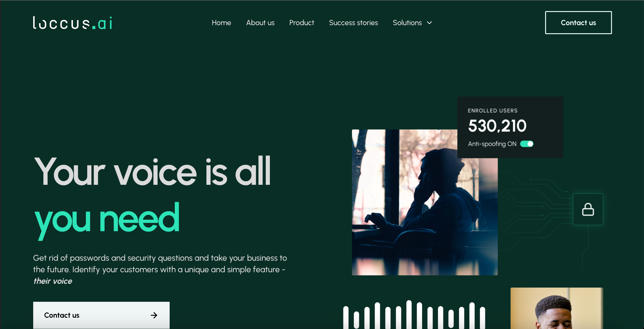Click the Anti-spoofing ON label

click(492, 144)
